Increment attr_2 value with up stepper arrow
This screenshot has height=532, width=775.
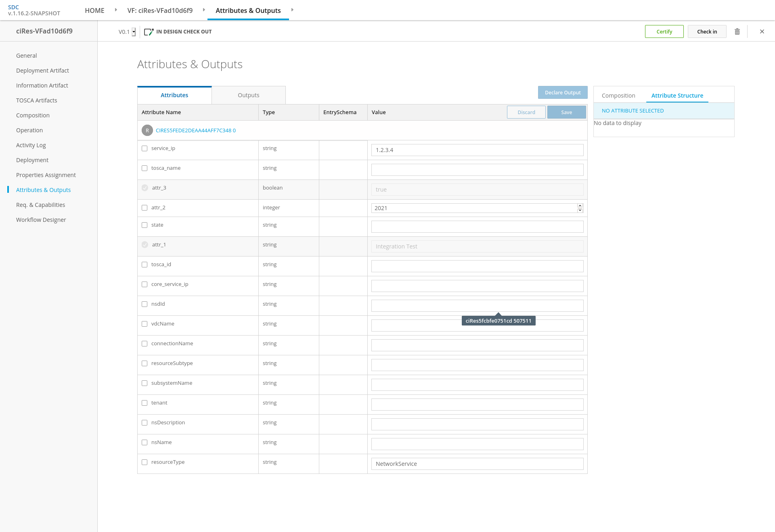tap(580, 206)
